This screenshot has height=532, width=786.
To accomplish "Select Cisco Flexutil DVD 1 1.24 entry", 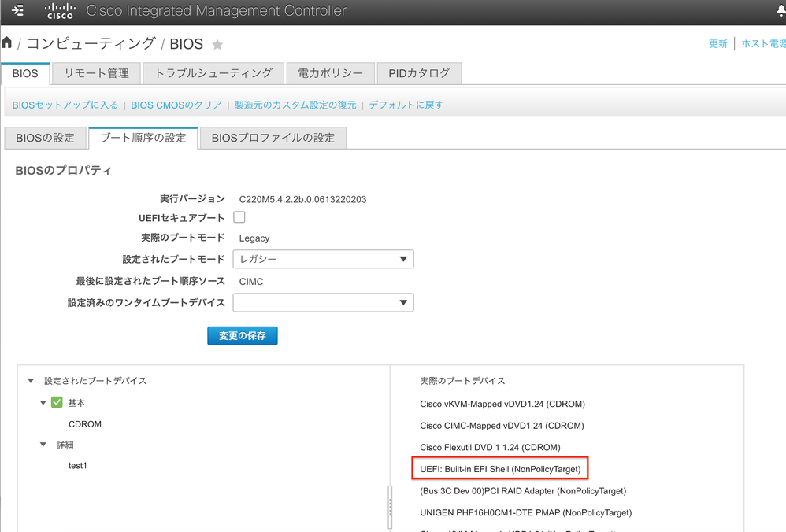I will coord(490,447).
